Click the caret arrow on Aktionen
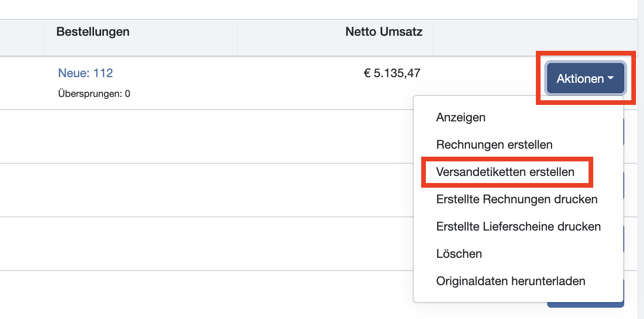 point(611,78)
